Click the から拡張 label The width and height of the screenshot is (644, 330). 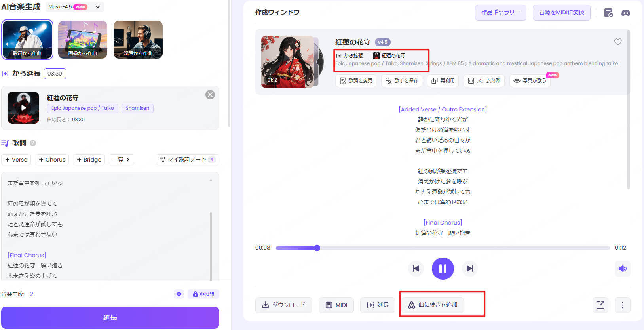click(350, 56)
